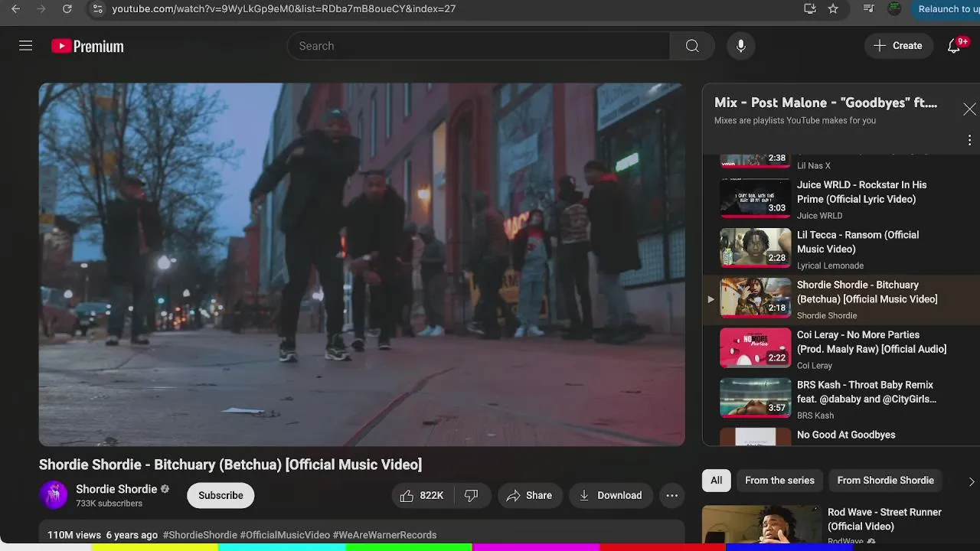
Task: Show next filter chips with arrow
Action: (971, 481)
